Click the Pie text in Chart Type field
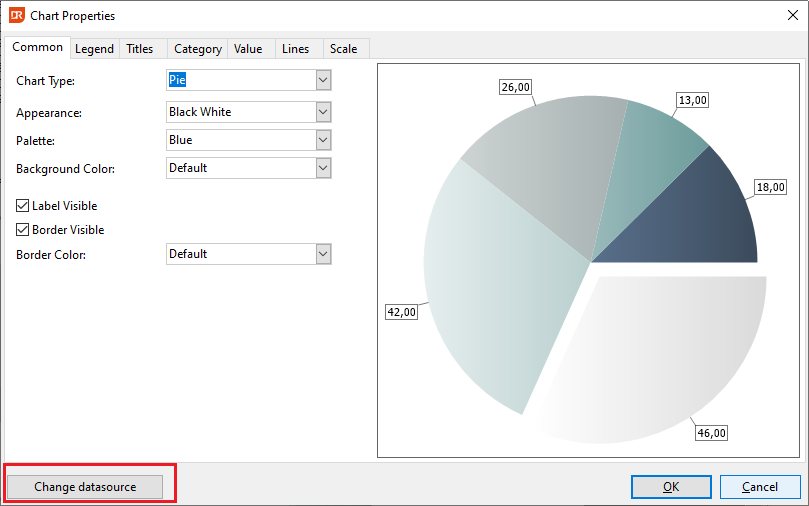 tap(177, 80)
